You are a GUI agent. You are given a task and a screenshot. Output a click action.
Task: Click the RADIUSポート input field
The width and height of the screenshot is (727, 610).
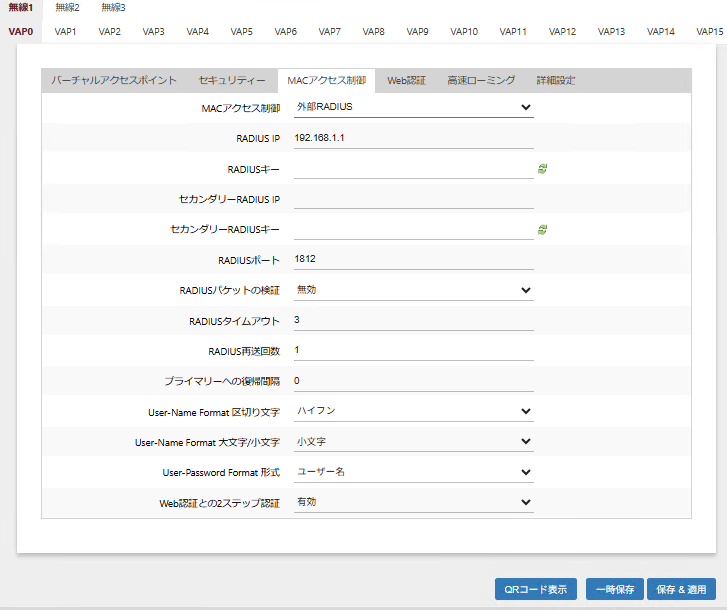[413, 260]
